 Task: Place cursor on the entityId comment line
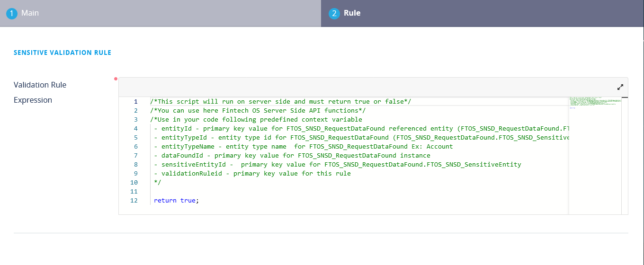point(331,129)
